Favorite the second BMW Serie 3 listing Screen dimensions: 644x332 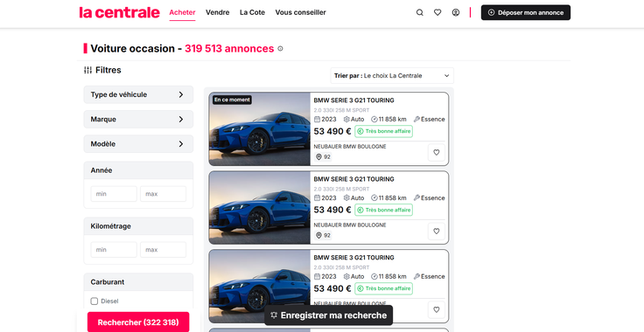[436, 232]
